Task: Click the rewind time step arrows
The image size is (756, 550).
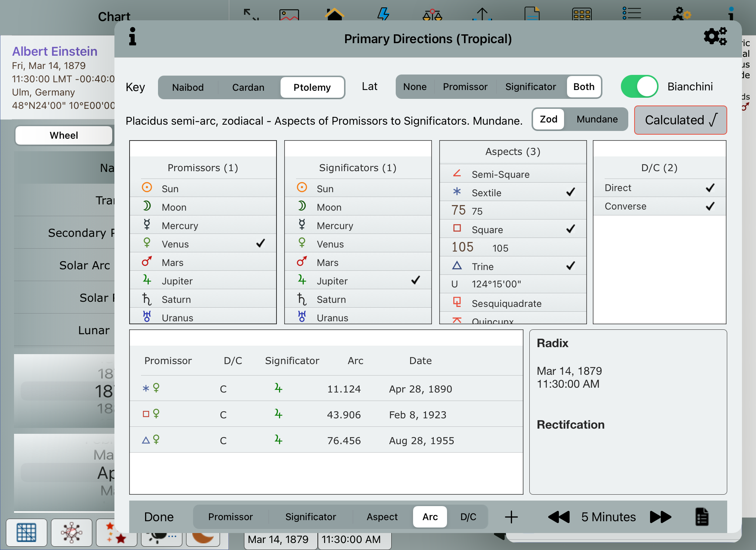Action: pyautogui.click(x=559, y=517)
